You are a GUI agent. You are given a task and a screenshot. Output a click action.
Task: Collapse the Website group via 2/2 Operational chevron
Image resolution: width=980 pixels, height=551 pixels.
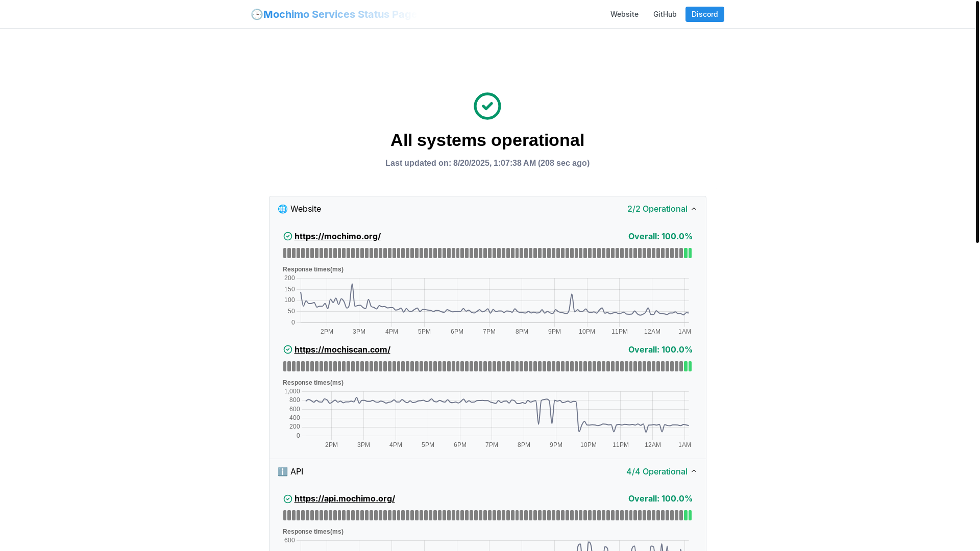[x=694, y=209]
